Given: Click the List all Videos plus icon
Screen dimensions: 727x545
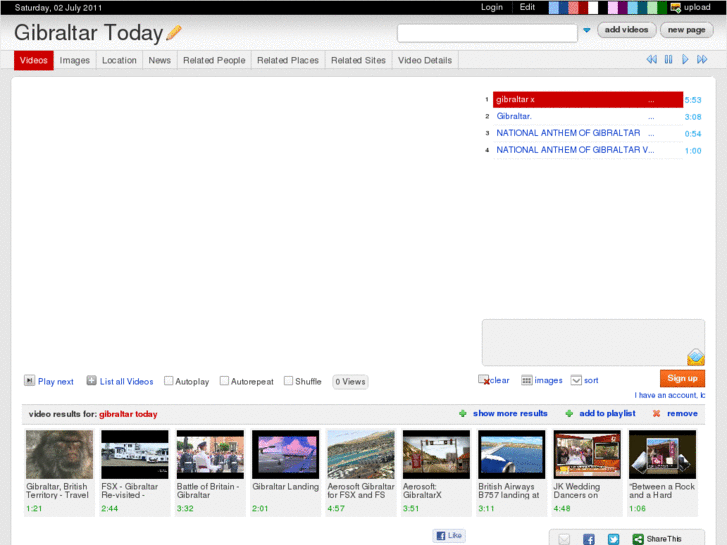Looking at the screenshot, I should click(x=91, y=380).
